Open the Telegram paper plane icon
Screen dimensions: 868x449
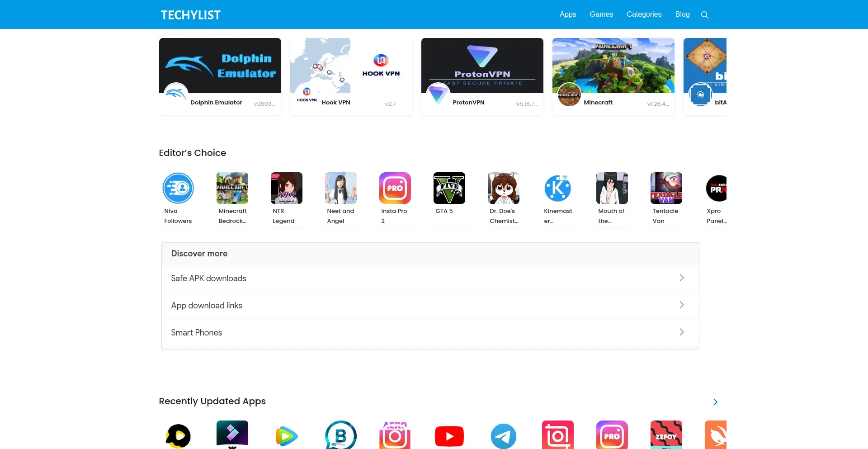point(504,435)
